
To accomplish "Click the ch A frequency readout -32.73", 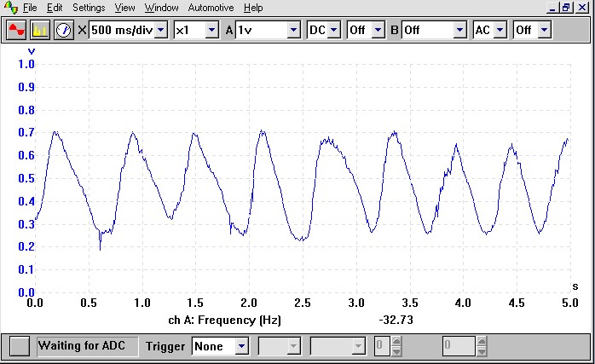I will (396, 320).
